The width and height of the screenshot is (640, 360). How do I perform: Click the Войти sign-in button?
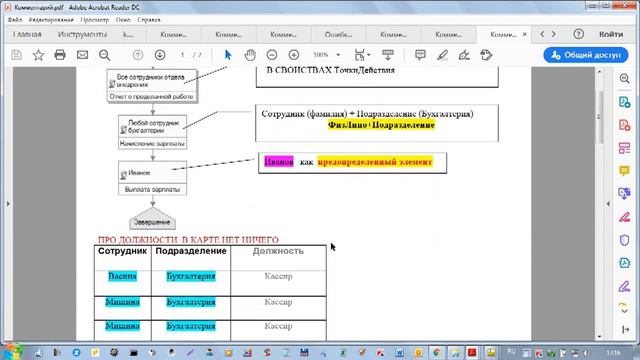(x=611, y=34)
